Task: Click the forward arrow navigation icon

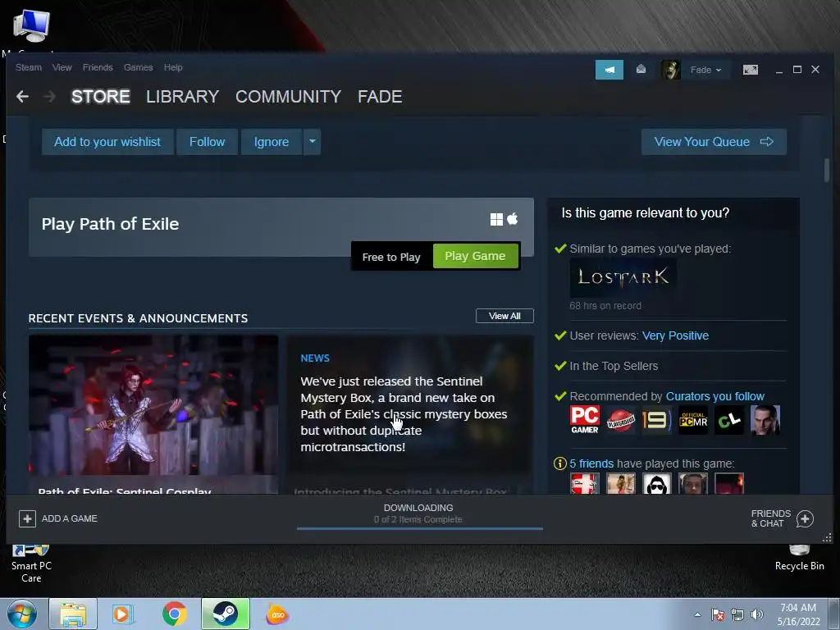Action: pyautogui.click(x=49, y=97)
